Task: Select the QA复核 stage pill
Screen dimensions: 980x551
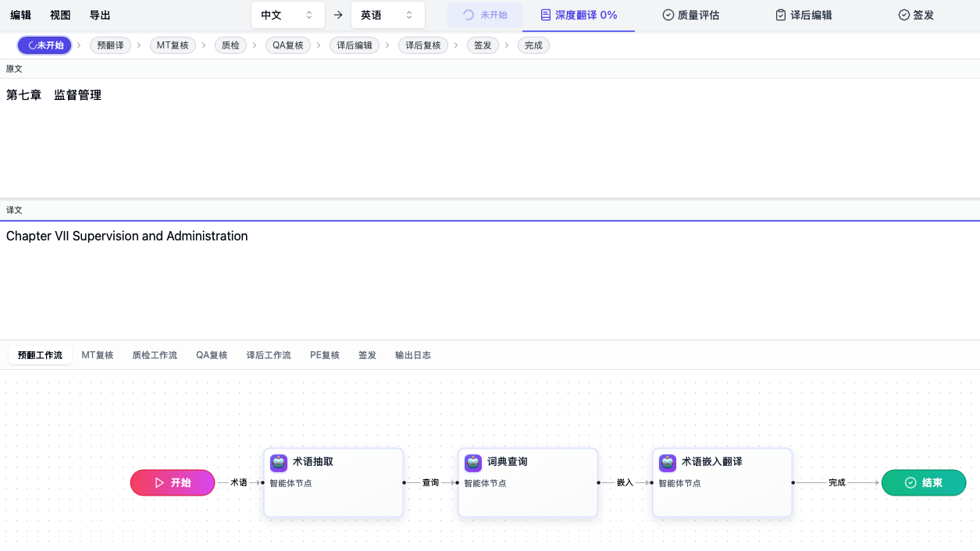Action: coord(288,45)
